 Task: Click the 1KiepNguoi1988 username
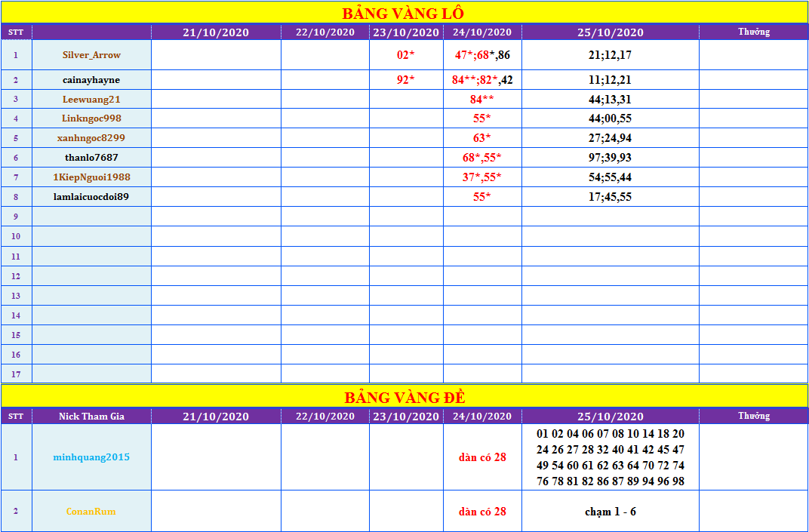91,177
